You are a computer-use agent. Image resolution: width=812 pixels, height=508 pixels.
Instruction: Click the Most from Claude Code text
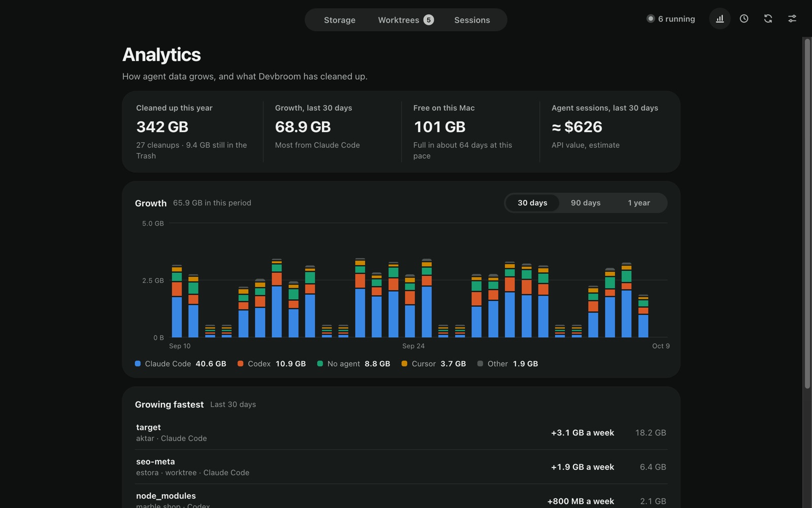pos(317,145)
